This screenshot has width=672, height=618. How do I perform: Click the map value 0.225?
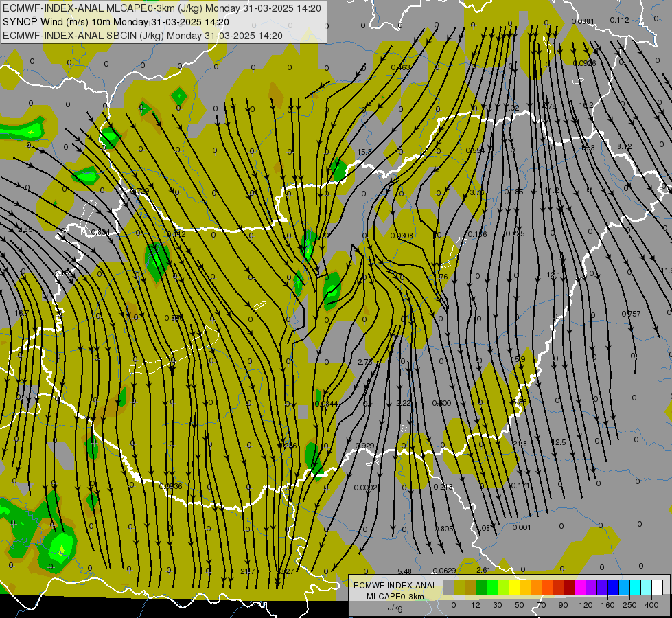[515, 233]
